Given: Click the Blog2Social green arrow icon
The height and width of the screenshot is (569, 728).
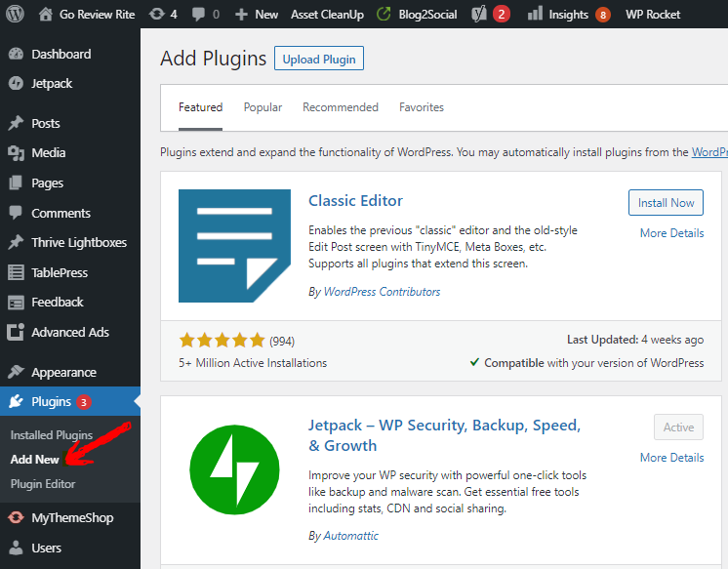Looking at the screenshot, I should (x=384, y=14).
